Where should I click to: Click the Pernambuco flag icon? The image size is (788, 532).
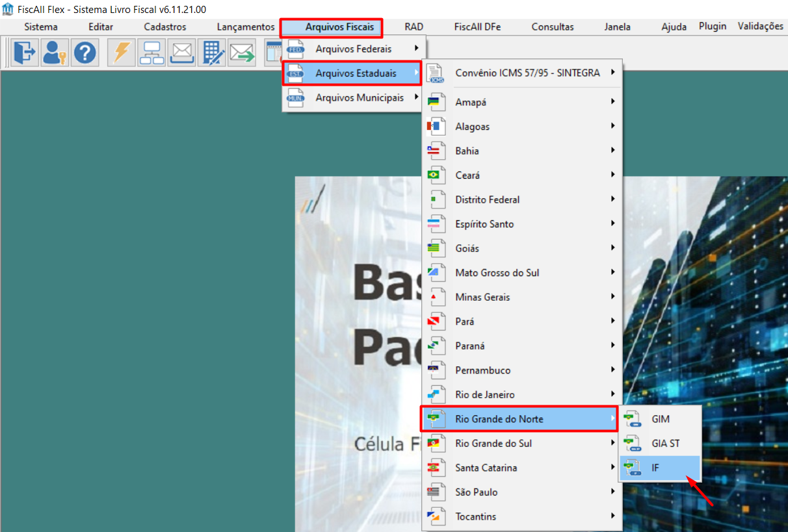pos(436,370)
